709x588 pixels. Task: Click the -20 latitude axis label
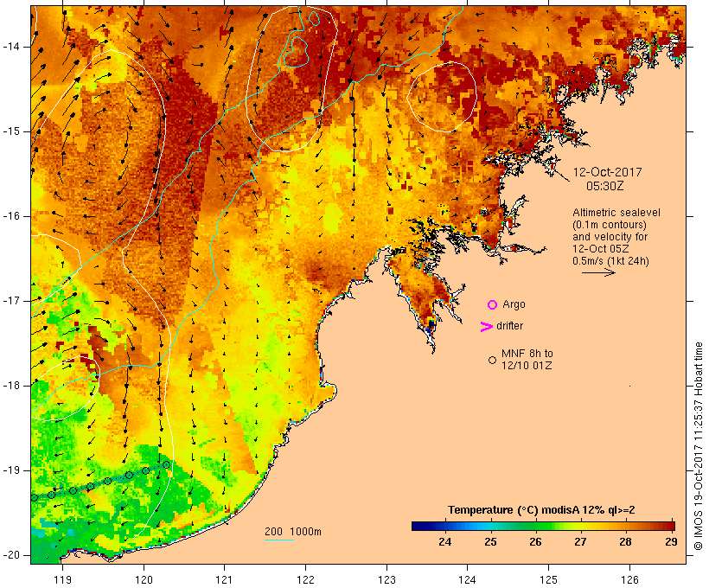(x=10, y=555)
